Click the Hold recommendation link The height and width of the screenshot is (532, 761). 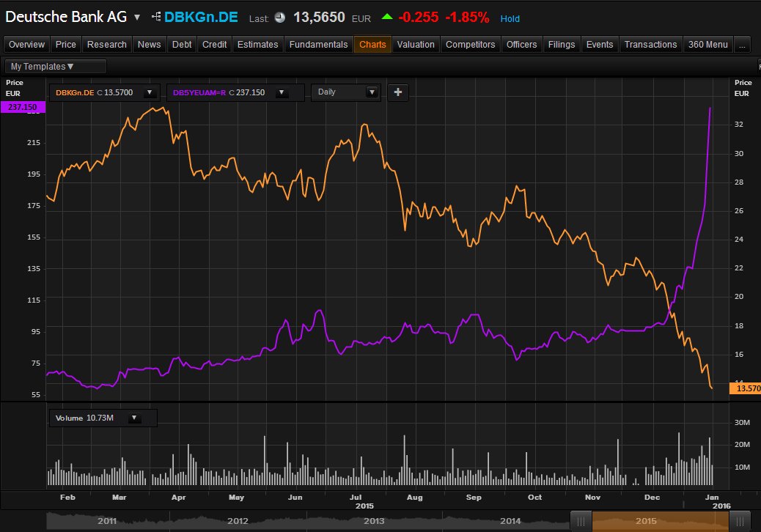pos(510,18)
